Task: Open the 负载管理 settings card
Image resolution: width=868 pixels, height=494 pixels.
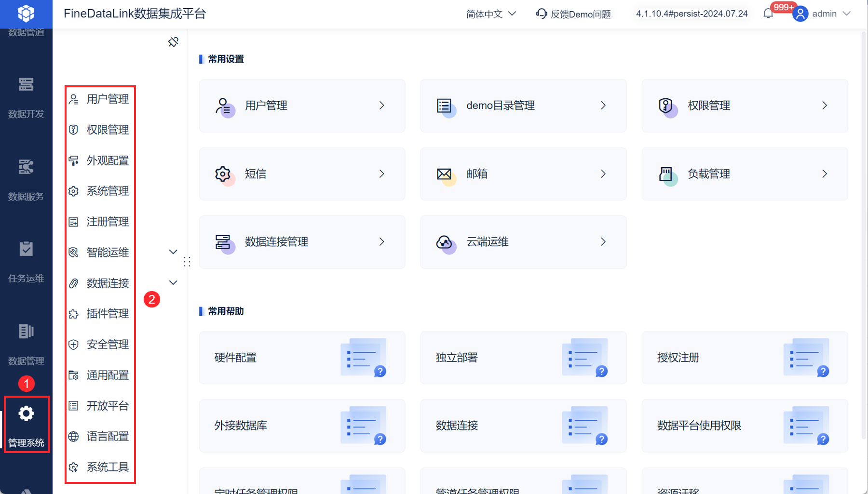Action: (745, 174)
